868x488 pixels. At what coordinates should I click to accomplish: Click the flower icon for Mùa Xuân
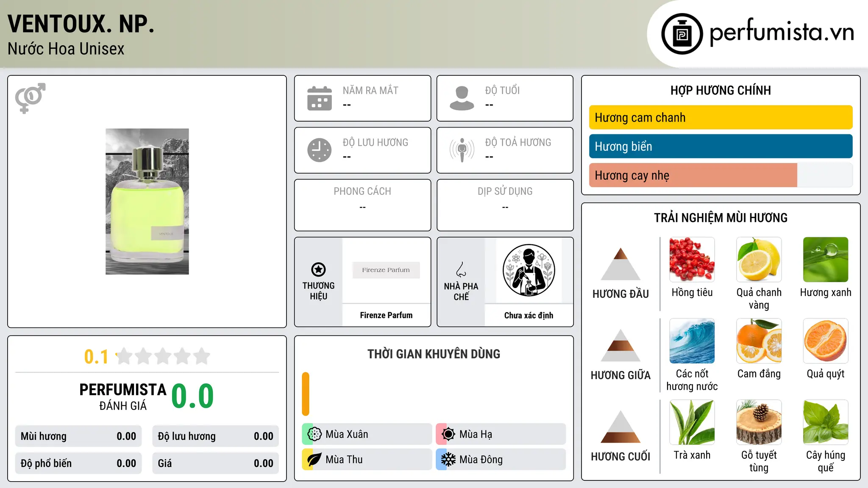pos(314,434)
